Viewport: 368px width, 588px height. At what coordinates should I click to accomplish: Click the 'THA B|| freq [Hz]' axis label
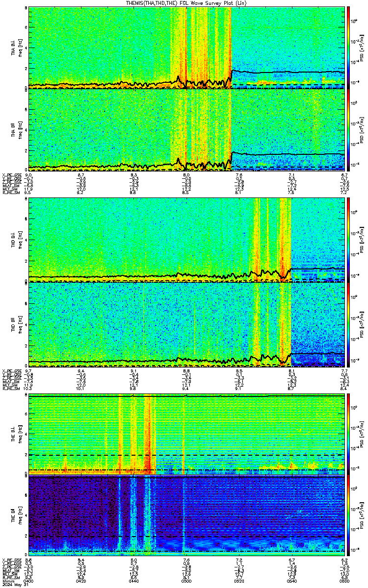click(17, 130)
